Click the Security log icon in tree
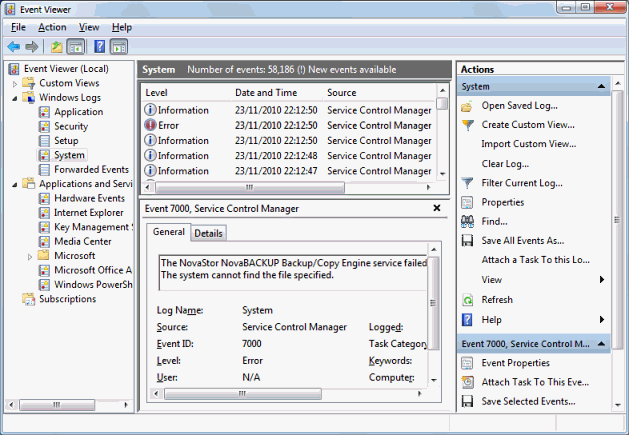 pos(44,126)
